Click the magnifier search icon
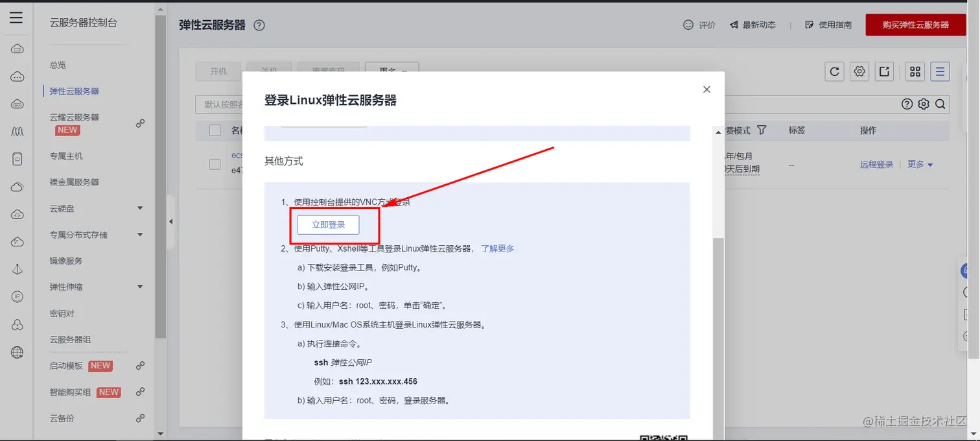The image size is (980, 441). pyautogui.click(x=940, y=104)
